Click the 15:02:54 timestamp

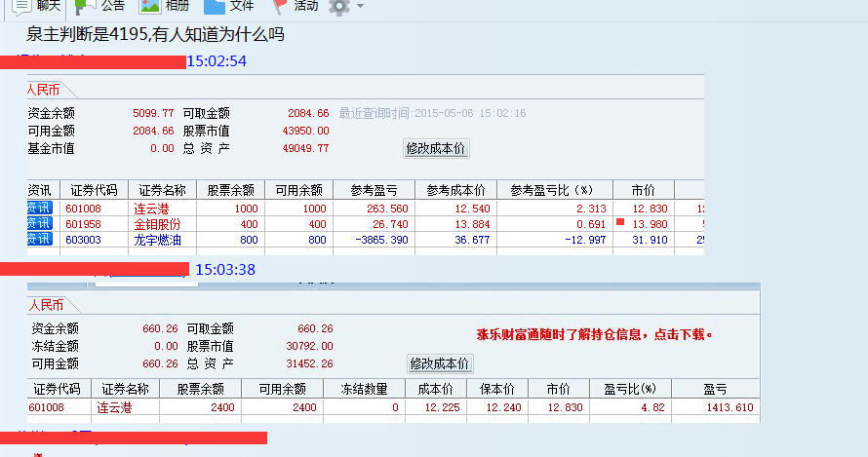click(x=217, y=60)
